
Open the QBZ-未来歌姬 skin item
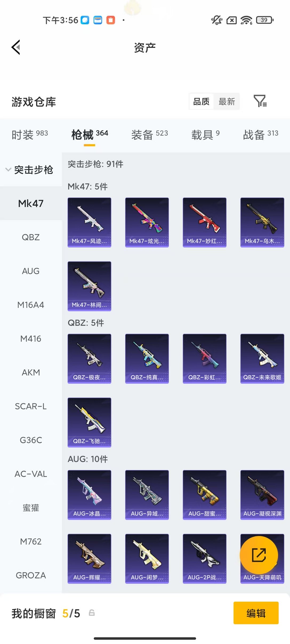pyautogui.click(x=262, y=359)
